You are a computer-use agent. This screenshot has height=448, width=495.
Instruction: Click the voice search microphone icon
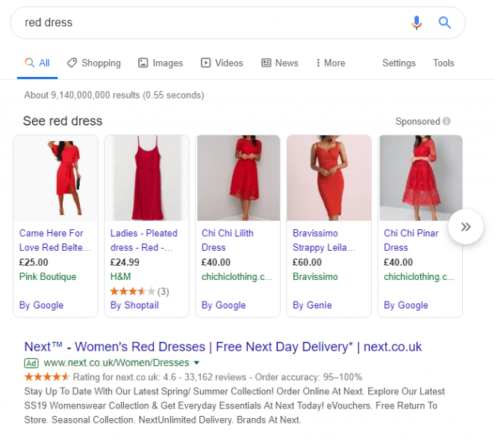tap(417, 22)
